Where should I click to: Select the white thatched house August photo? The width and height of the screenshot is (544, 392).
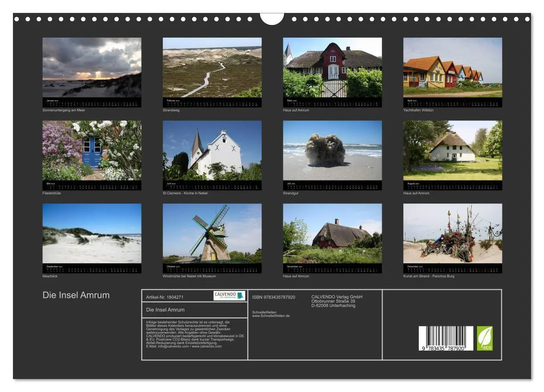[452, 150]
